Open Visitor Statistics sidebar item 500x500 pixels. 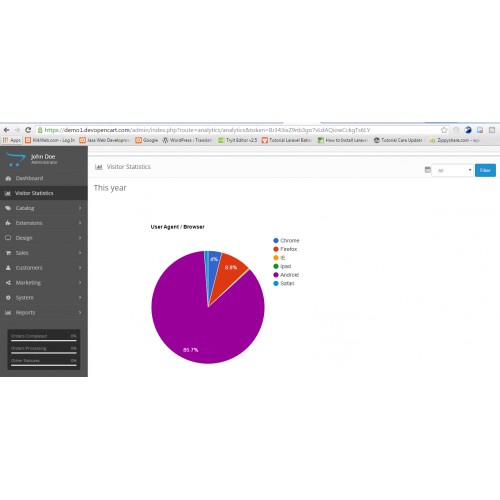click(x=44, y=193)
